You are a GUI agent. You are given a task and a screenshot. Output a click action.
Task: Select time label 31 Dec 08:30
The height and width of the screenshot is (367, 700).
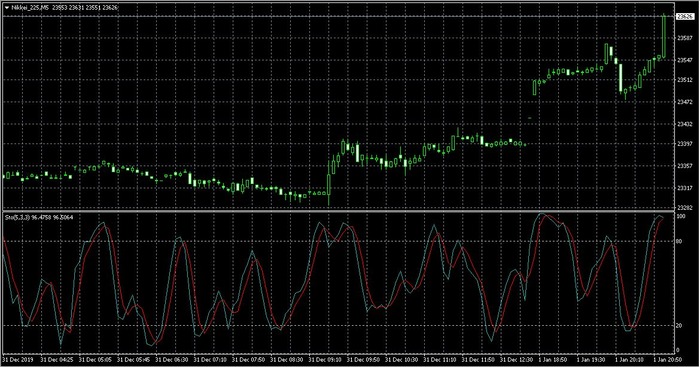pyautogui.click(x=287, y=359)
